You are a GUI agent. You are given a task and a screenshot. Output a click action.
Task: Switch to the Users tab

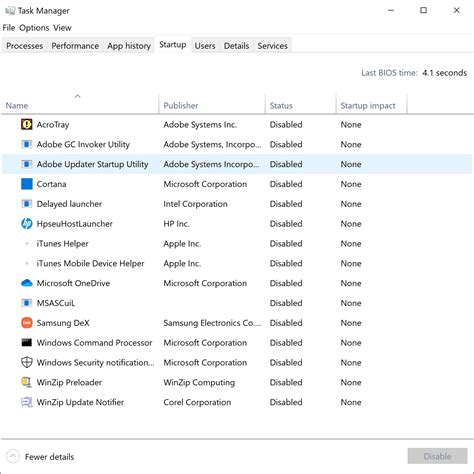click(205, 46)
